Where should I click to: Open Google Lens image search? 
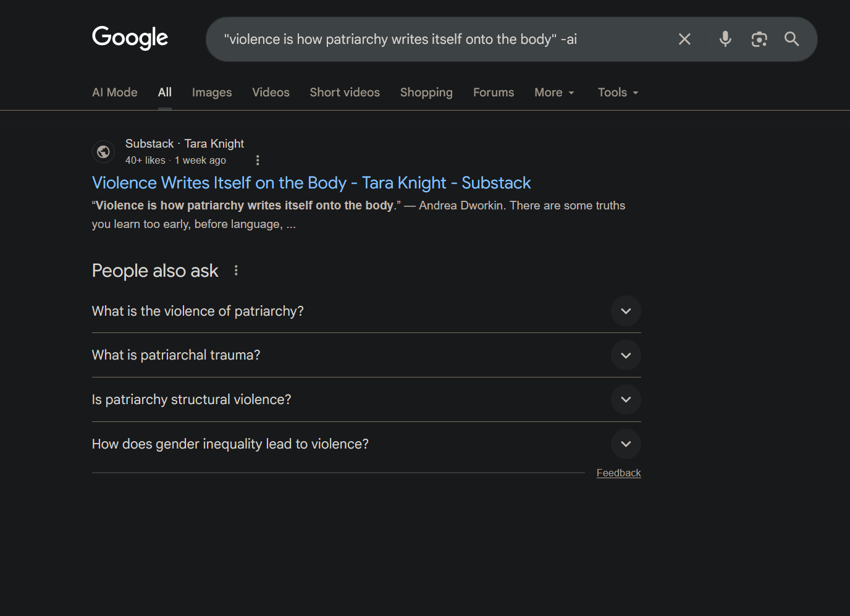tap(759, 40)
